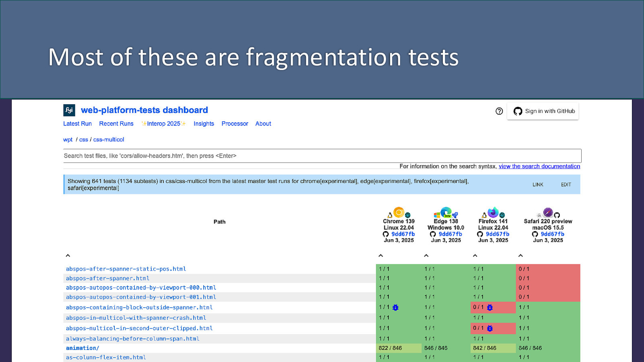Open the animation/ directory
Viewport: 644px width, 362px height.
point(83,348)
